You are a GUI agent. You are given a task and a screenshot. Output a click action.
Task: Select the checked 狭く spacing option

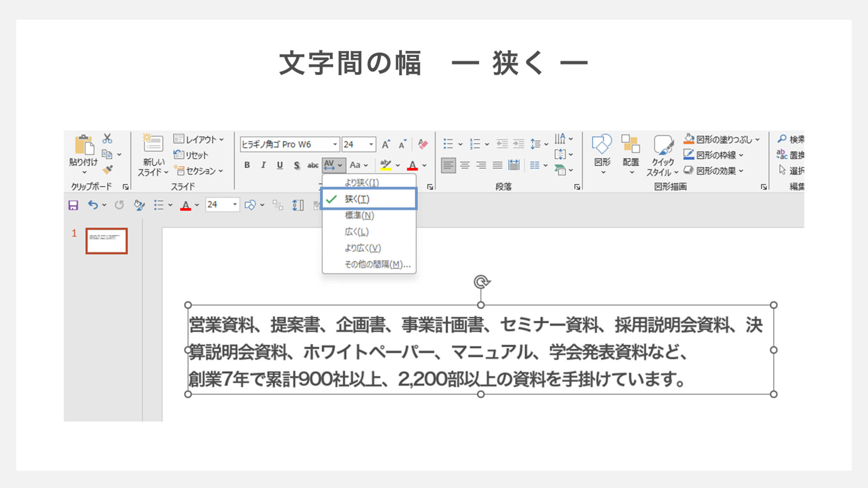coord(369,199)
